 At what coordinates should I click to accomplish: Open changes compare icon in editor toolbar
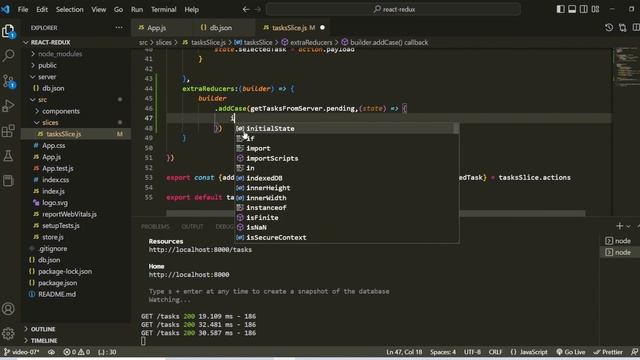622,27
